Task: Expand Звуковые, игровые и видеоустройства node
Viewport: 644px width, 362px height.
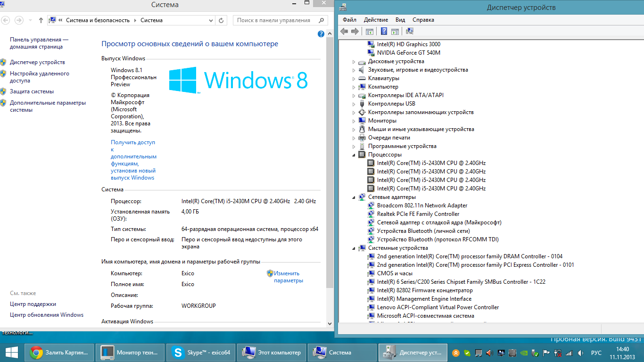Action: [354, 70]
